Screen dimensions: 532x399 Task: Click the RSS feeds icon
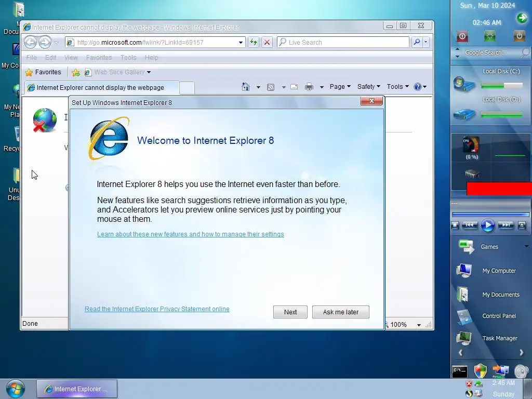(x=270, y=87)
